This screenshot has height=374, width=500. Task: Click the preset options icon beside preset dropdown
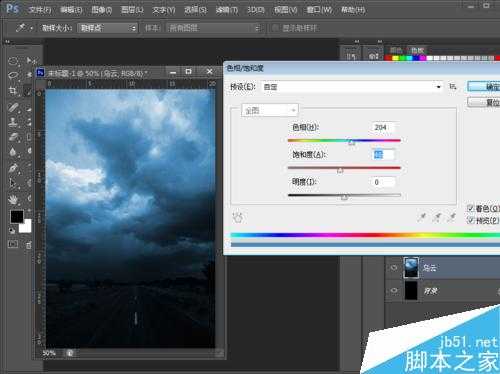[453, 87]
